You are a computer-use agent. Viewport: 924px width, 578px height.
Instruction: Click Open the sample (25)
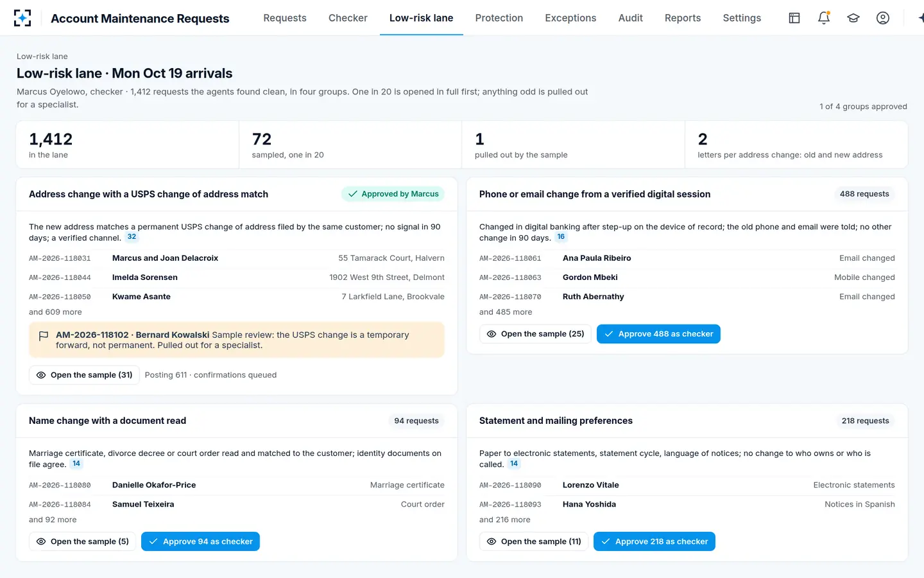point(535,334)
